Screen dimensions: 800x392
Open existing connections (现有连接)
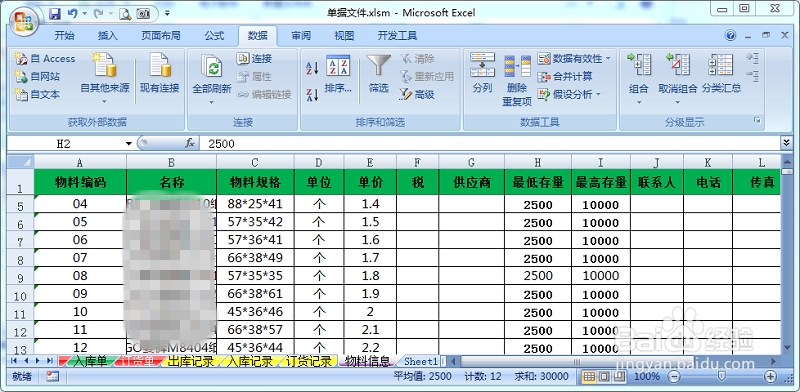coord(160,75)
